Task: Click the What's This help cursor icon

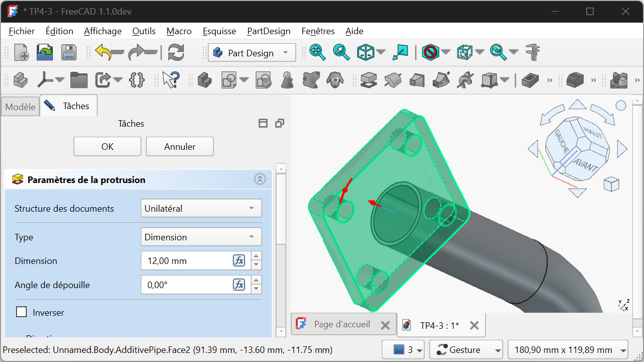Action: (x=171, y=80)
